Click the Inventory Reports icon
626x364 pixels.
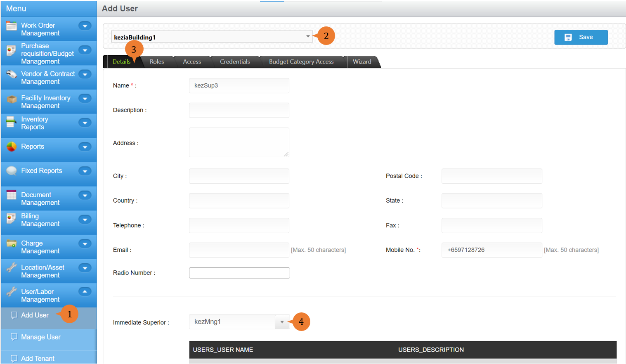click(12, 122)
